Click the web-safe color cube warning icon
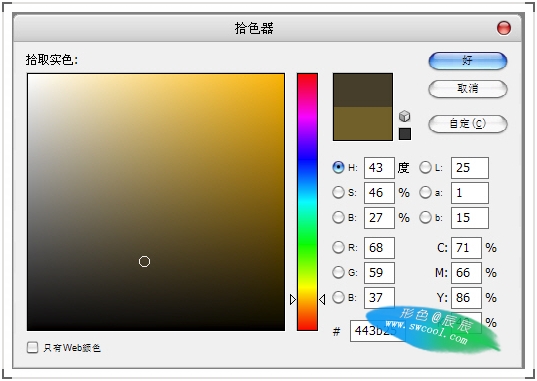Image resolution: width=537 pixels, height=381 pixels. tap(404, 116)
